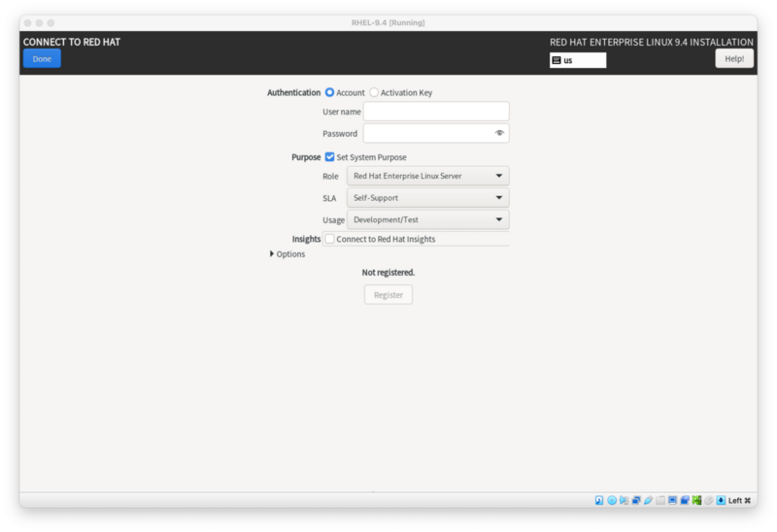Click the Left ⌘ host key indicator
The image size is (777, 532).
point(739,500)
